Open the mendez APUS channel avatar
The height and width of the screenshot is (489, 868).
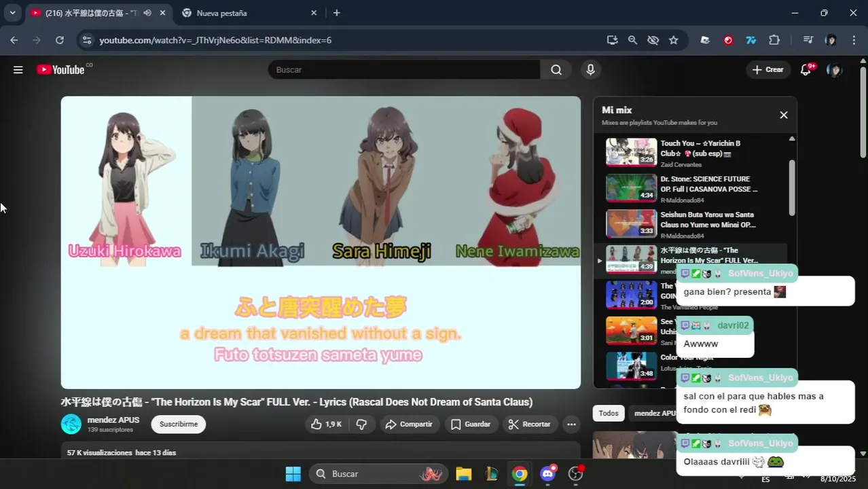(x=71, y=424)
